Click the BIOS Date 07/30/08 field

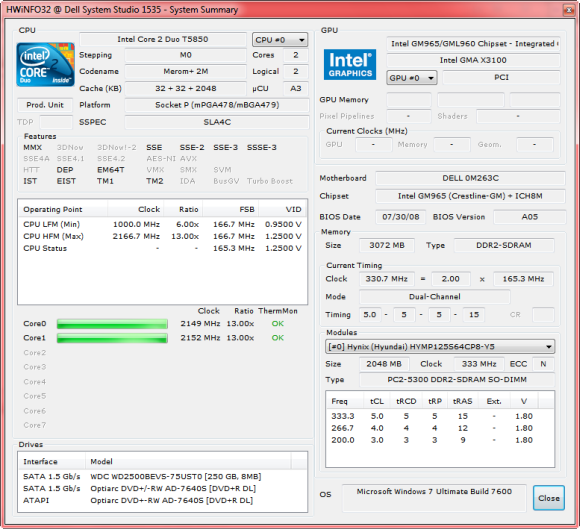coord(401,217)
